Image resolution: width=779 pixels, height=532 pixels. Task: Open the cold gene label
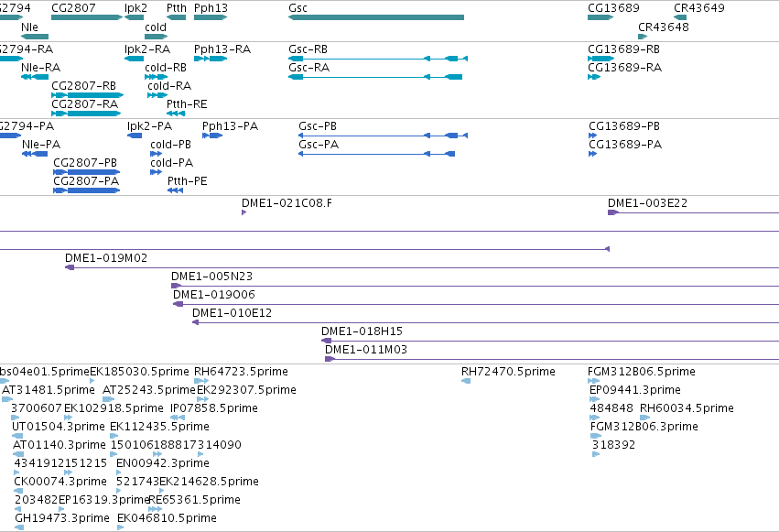[x=156, y=27]
